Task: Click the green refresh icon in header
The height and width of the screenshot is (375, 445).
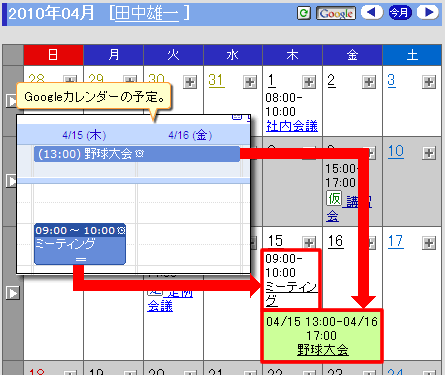Action: tap(304, 13)
